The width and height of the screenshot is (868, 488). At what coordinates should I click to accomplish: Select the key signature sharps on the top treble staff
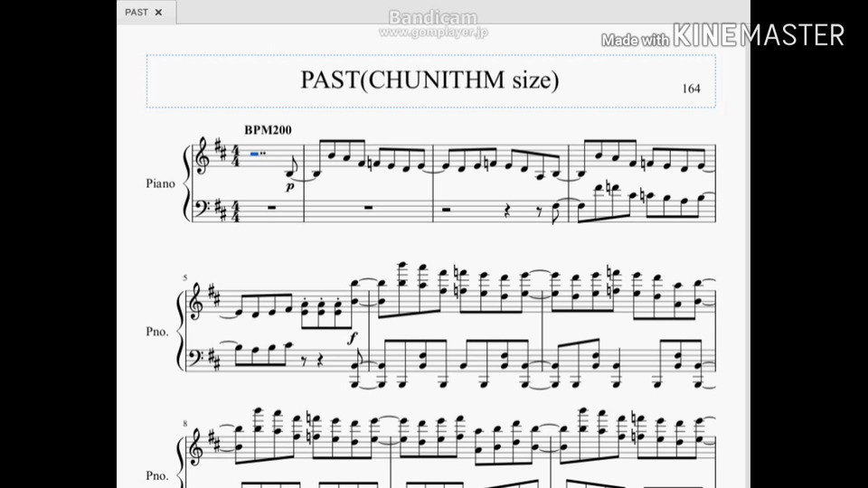click(x=221, y=151)
